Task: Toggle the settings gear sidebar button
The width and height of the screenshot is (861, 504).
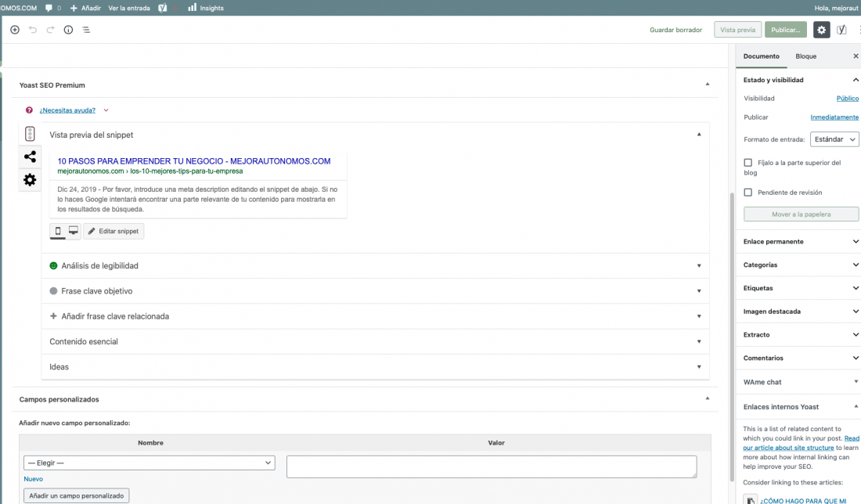Action: (821, 30)
